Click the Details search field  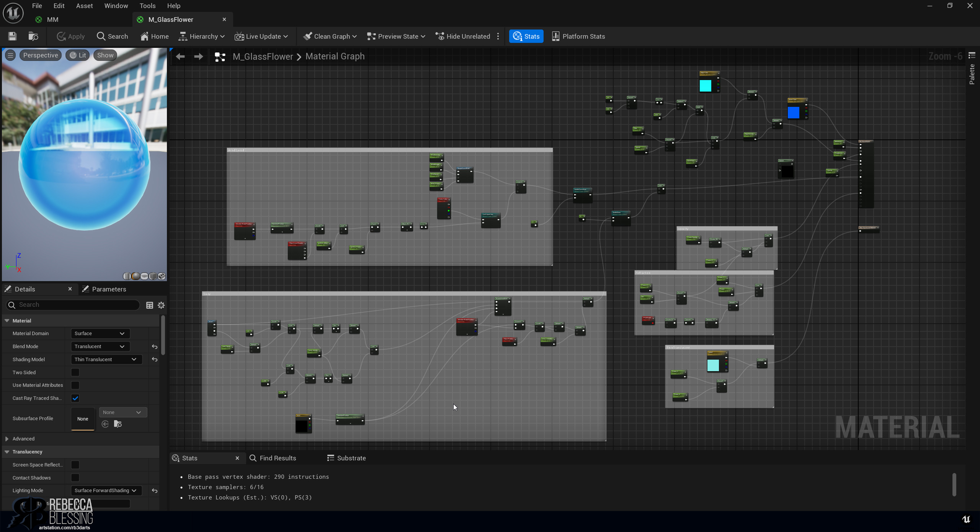pyautogui.click(x=73, y=305)
